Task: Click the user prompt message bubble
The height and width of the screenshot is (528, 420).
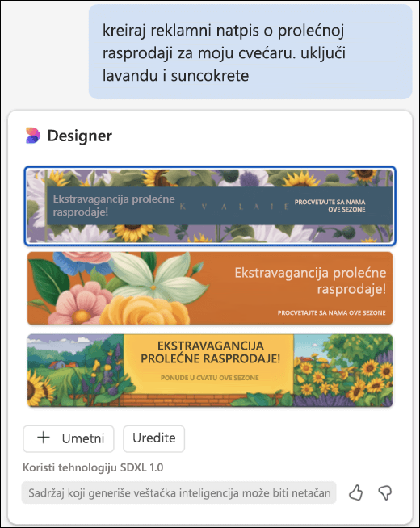Action: (x=250, y=52)
